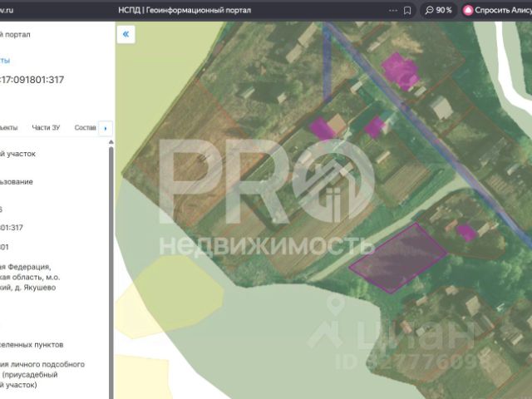This screenshot has width=532, height=399.
Task: Click the text селенных пунктов
Action: 32,345
